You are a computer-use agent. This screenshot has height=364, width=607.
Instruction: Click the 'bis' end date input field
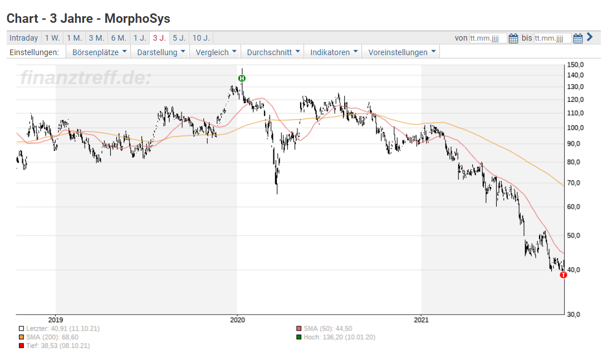552,38
